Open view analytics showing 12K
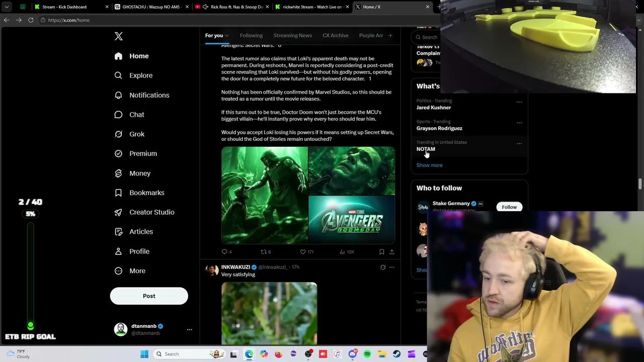 (x=348, y=252)
